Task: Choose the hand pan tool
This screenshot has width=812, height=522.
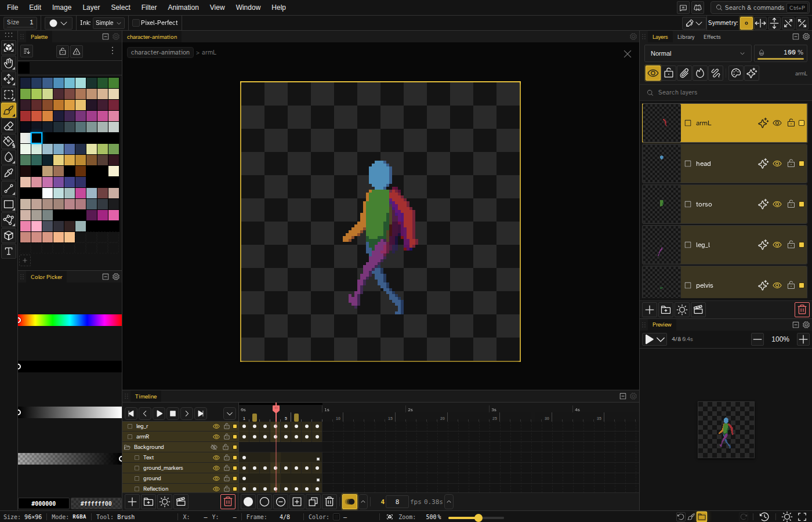Action: (x=9, y=63)
